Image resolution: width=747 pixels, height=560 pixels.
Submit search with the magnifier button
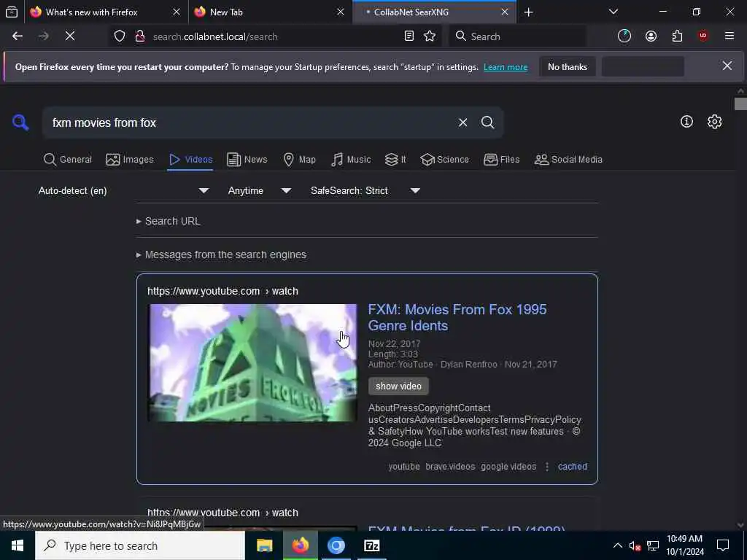[487, 122]
